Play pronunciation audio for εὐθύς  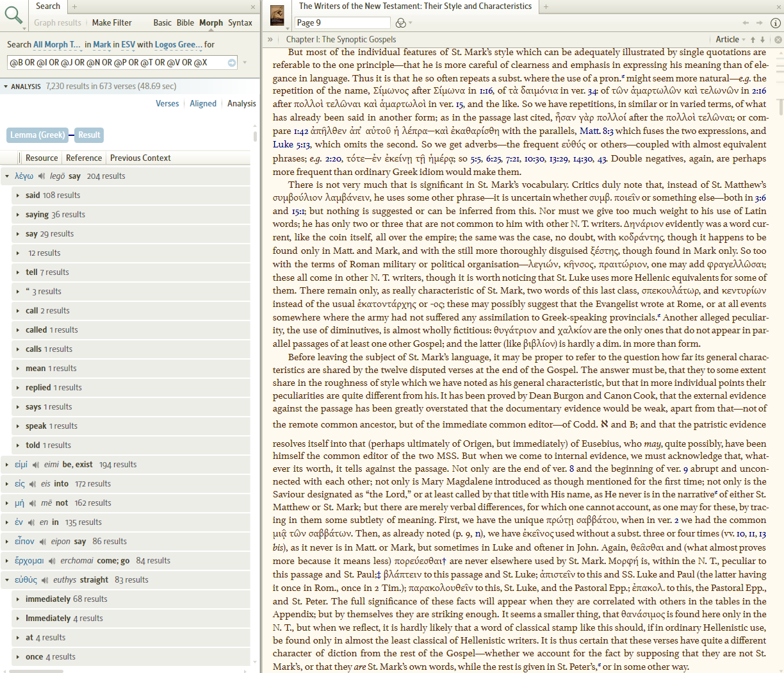(45, 580)
